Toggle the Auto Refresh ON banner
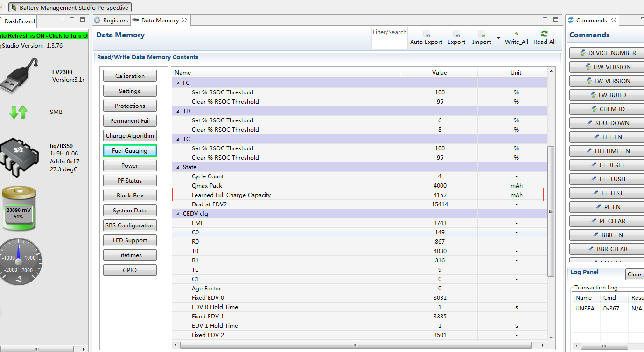The image size is (644, 352). (43, 36)
